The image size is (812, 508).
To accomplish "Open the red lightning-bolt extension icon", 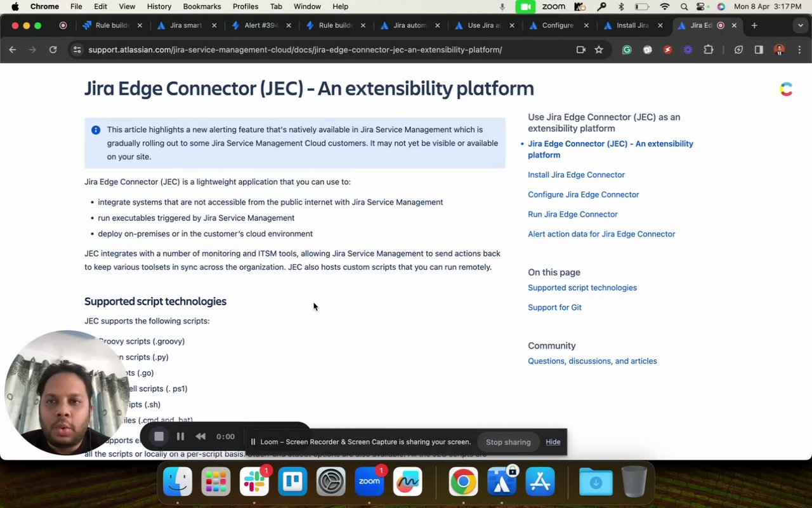I will tap(667, 50).
